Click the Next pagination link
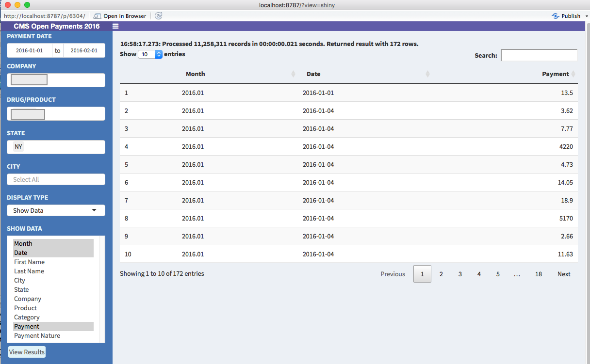This screenshot has width=590, height=364. click(x=564, y=274)
